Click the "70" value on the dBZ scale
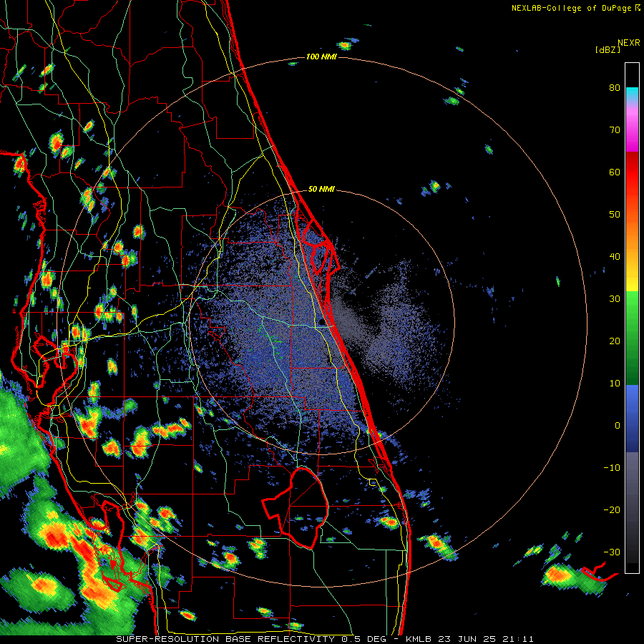This screenshot has height=644, width=644. coord(615,130)
